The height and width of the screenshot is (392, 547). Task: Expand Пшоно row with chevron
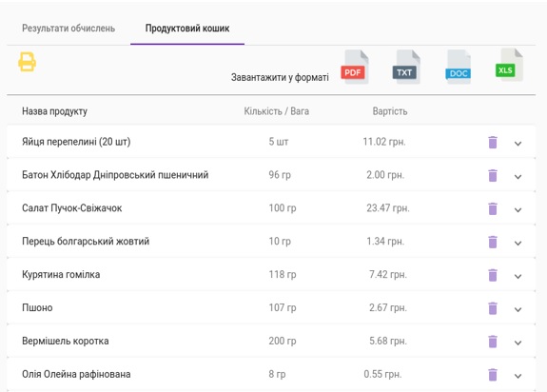(x=518, y=309)
